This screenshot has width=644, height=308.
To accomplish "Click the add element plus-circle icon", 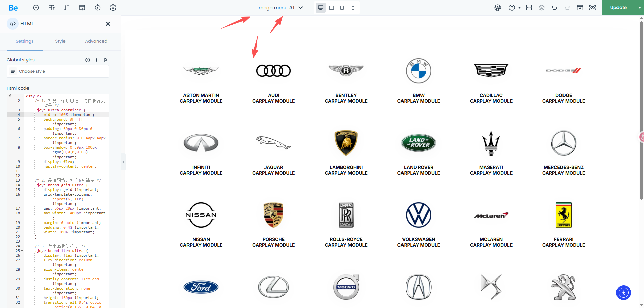I will pos(36,8).
